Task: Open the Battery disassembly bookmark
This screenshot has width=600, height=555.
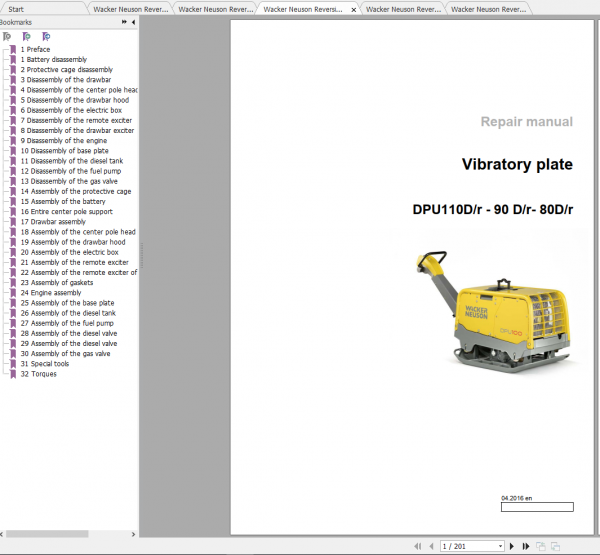Action: (54, 59)
